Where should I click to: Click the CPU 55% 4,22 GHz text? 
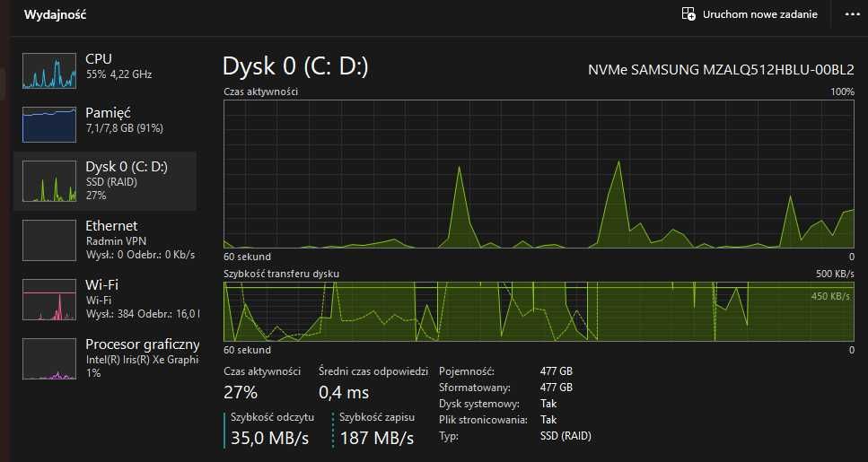(119, 74)
